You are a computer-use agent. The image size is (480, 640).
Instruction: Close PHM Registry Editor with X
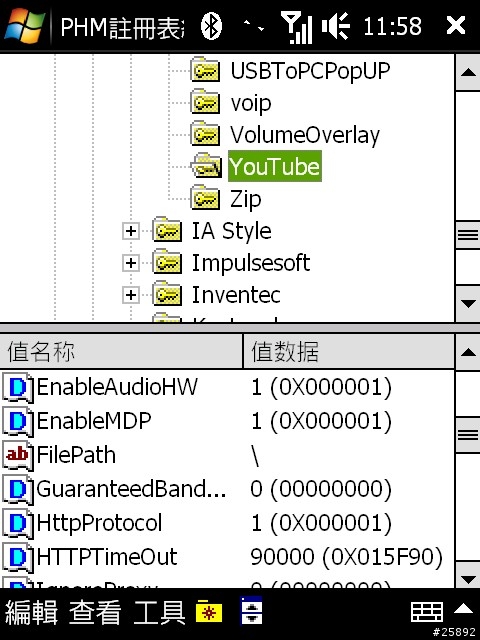pos(456,25)
